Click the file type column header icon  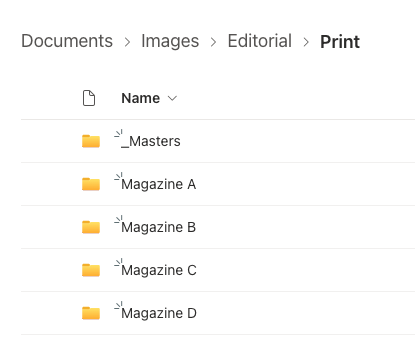coord(89,98)
